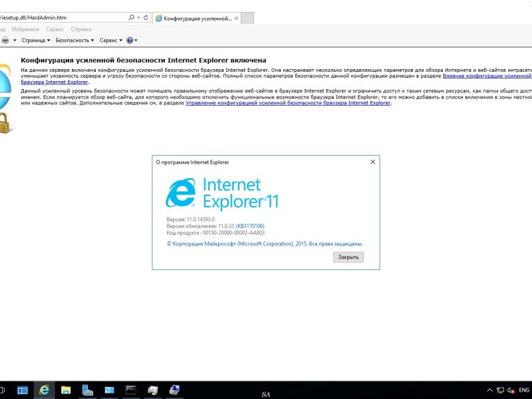Close the Конфигурация усиленной tab
Screen dimensions: 532x399
[237, 19]
